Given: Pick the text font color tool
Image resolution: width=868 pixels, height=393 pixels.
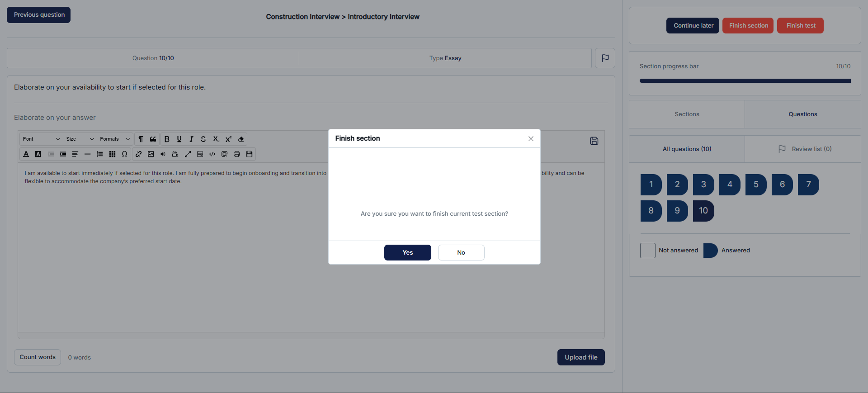Looking at the screenshot, I should (26, 154).
